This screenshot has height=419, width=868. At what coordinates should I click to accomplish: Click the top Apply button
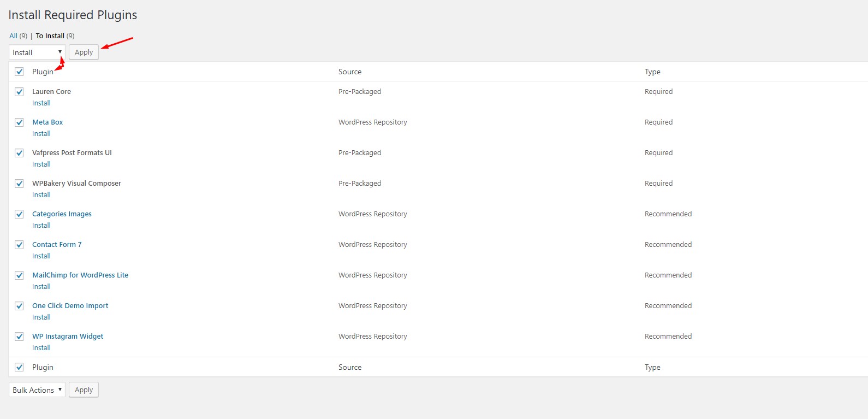(84, 52)
